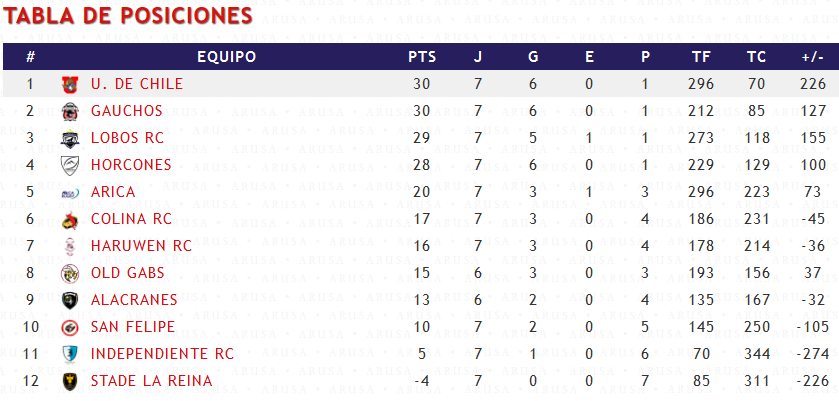Open the U. DE CHILE team link

pos(137,84)
